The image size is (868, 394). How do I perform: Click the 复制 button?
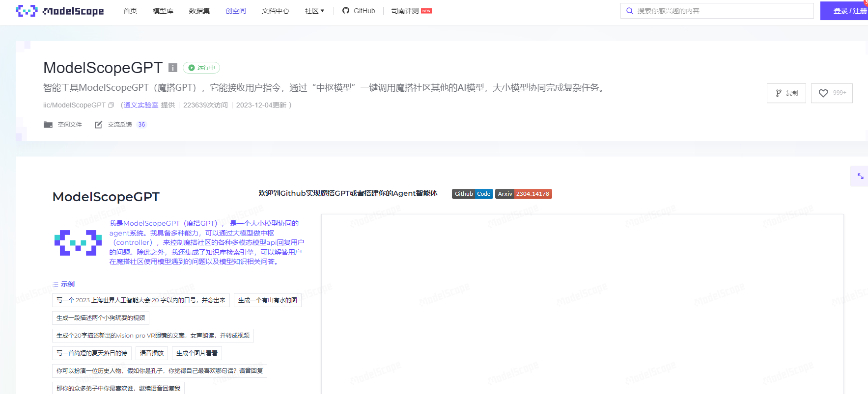point(786,93)
